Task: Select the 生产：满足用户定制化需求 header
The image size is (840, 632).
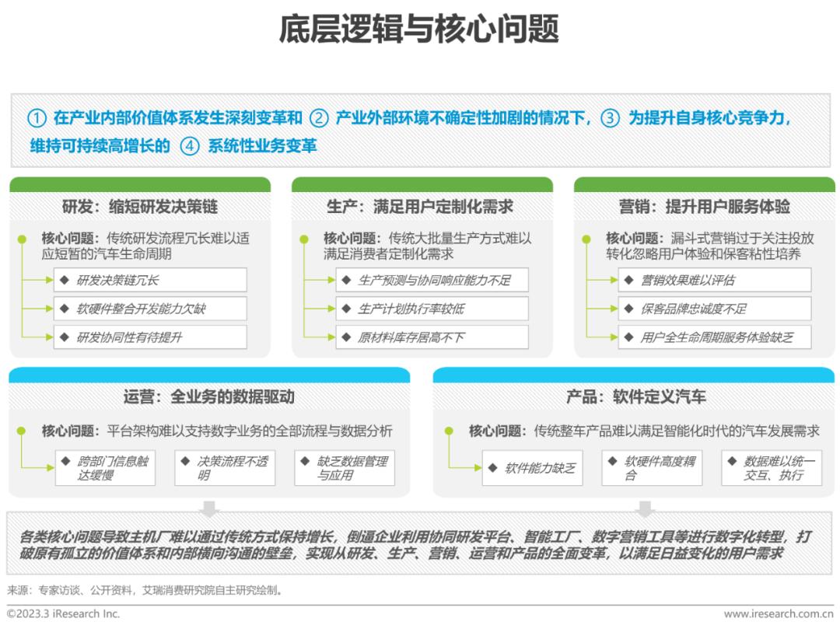Action: click(x=421, y=207)
